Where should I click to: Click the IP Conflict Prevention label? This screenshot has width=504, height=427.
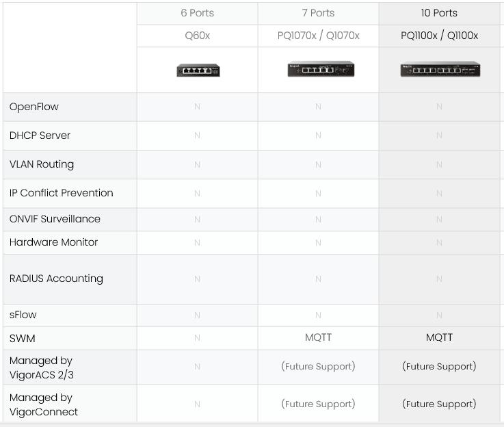62,193
